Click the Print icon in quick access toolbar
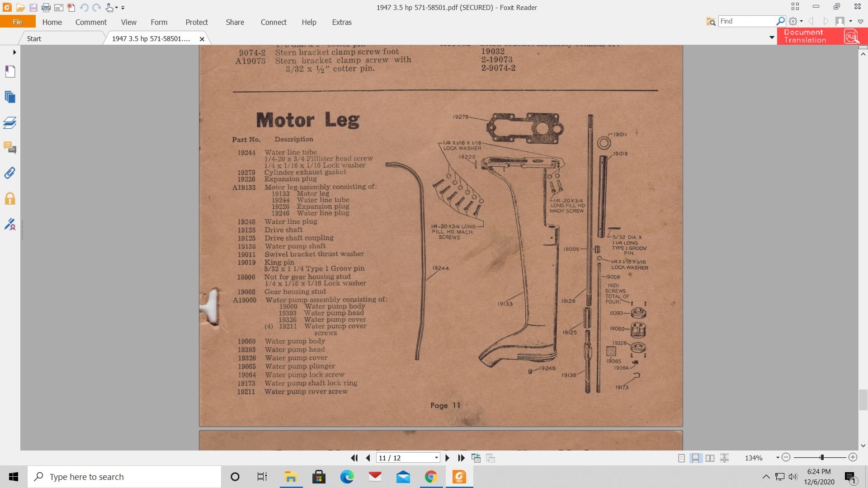This screenshot has width=868, height=488. [x=46, y=7]
